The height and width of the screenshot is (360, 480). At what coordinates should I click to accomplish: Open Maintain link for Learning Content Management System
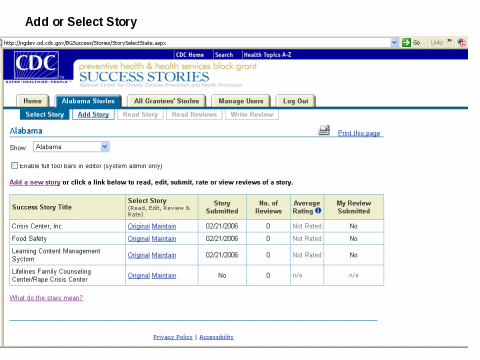click(x=164, y=255)
